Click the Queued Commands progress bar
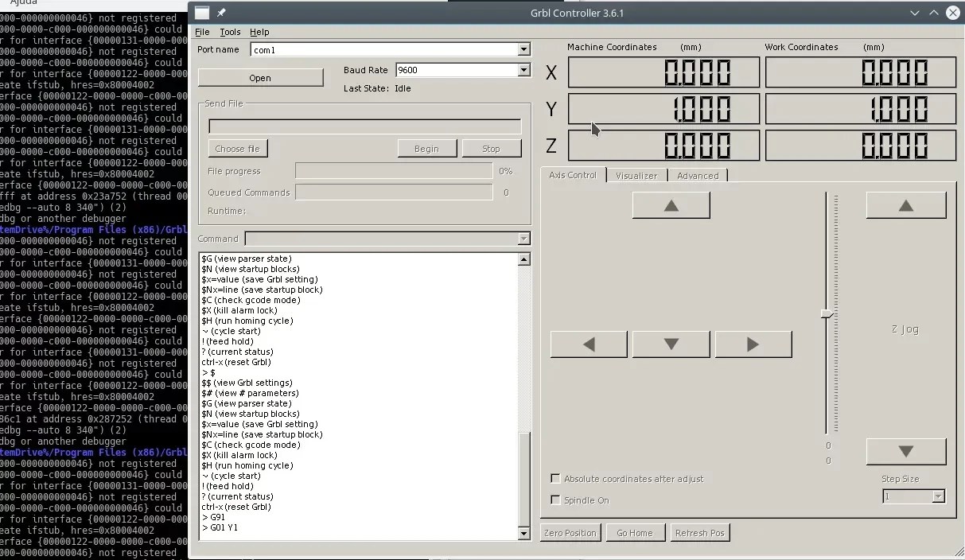This screenshot has height=560, width=965. [x=394, y=192]
